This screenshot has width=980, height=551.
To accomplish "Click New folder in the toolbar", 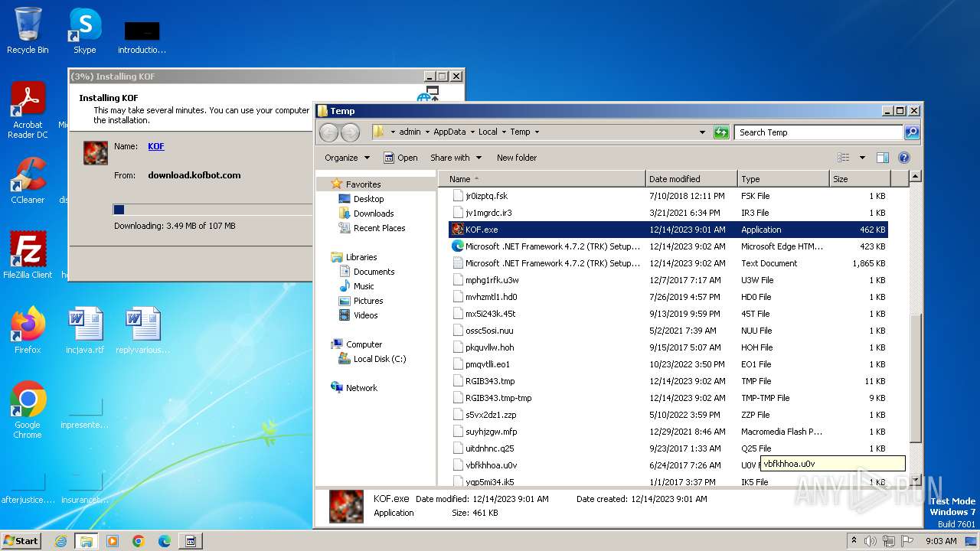I will click(517, 158).
